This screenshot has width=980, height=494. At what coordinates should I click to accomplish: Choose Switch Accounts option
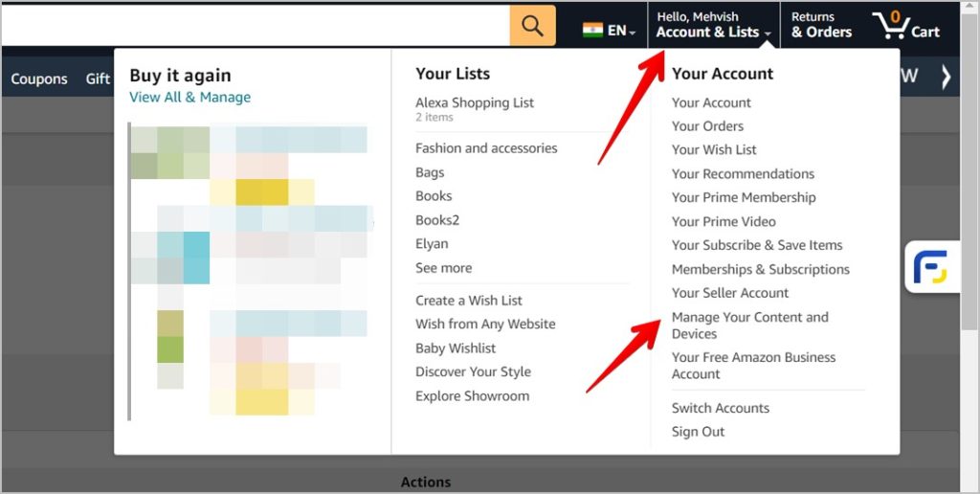(x=720, y=408)
